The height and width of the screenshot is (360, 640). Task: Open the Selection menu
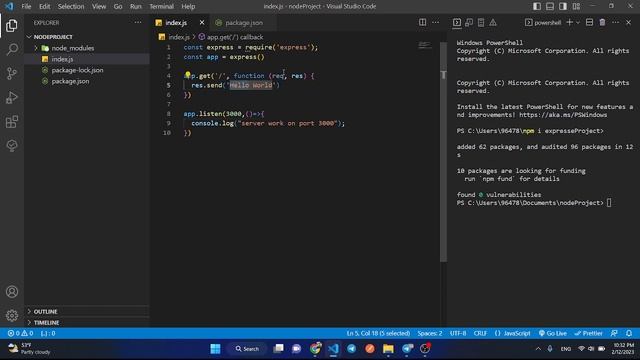tap(71, 6)
